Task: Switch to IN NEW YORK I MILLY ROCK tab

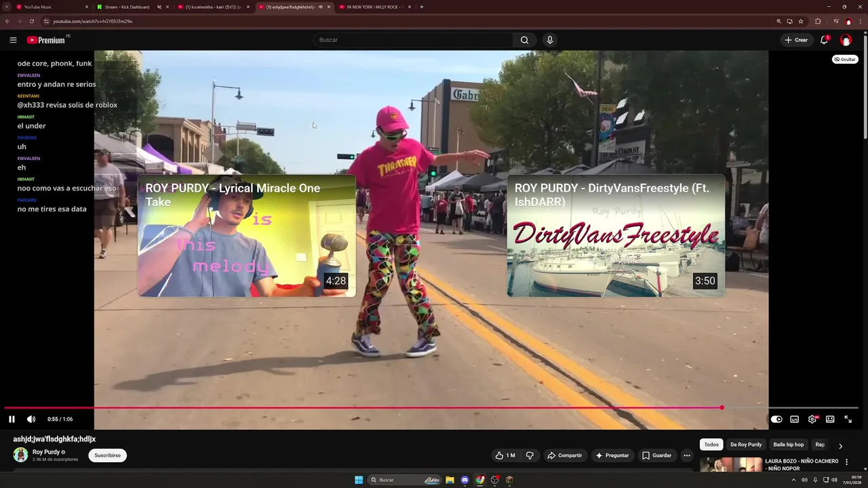Action: coord(374,7)
